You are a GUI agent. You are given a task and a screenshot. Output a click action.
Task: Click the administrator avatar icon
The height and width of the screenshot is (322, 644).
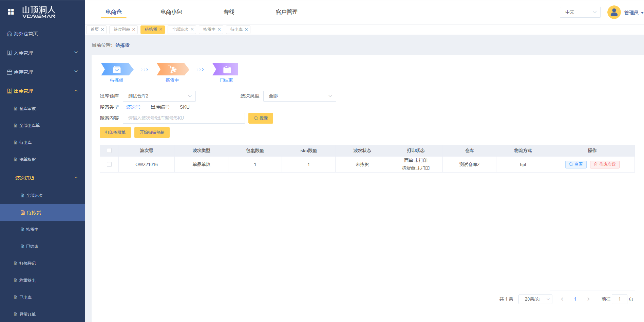[613, 12]
